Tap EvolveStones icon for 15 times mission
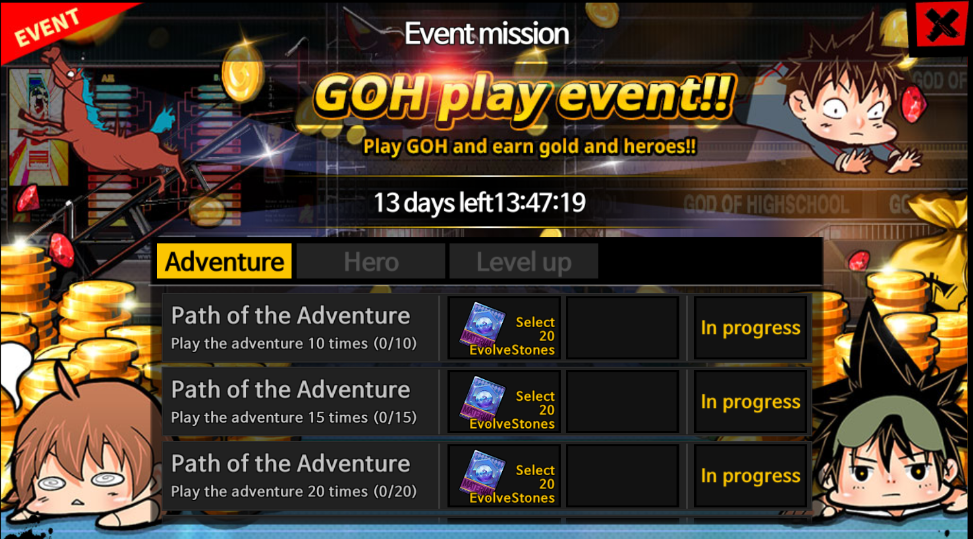973x539 pixels. (x=483, y=399)
